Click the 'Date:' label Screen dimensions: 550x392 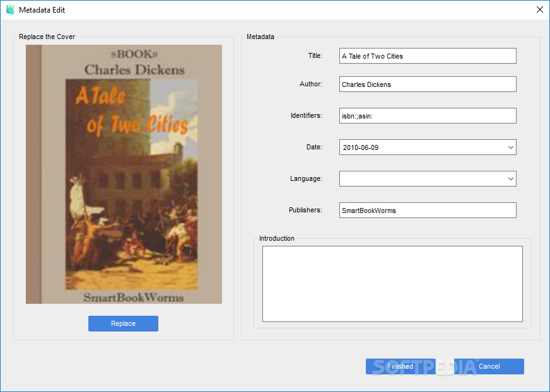pyautogui.click(x=314, y=147)
